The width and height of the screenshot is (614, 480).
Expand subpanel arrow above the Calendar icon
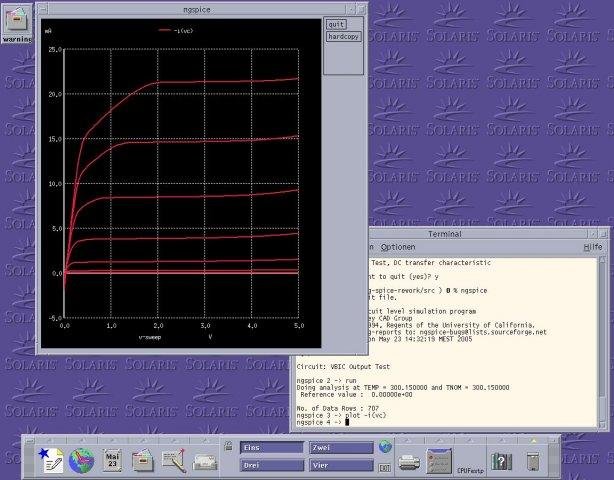pyautogui.click(x=112, y=440)
